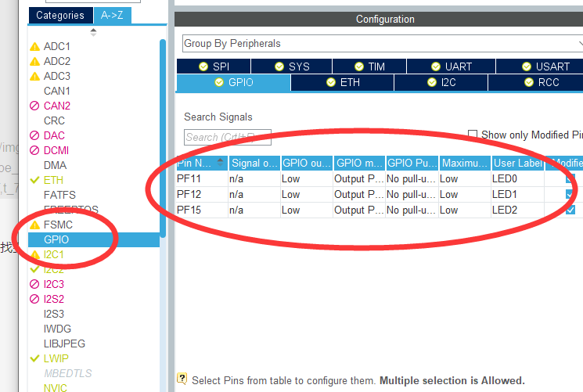Click the LED1 user label cell
The height and width of the screenshot is (392, 583).
coord(517,195)
